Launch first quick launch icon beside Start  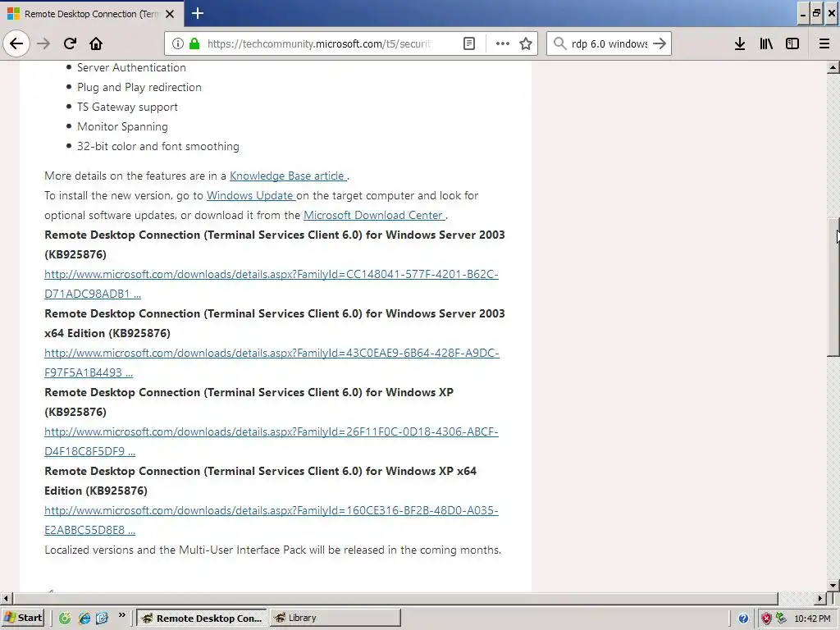point(65,619)
